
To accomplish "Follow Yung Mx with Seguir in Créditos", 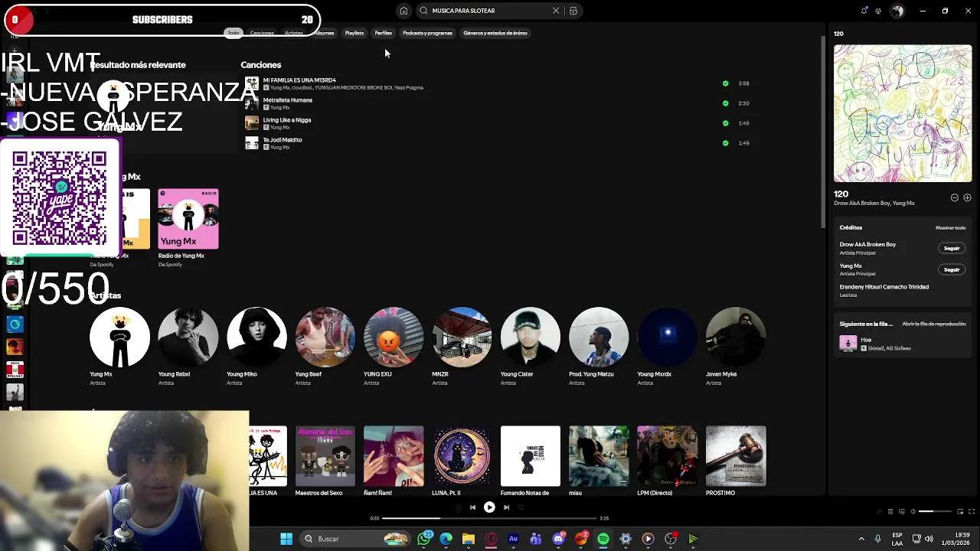I will click(x=952, y=269).
